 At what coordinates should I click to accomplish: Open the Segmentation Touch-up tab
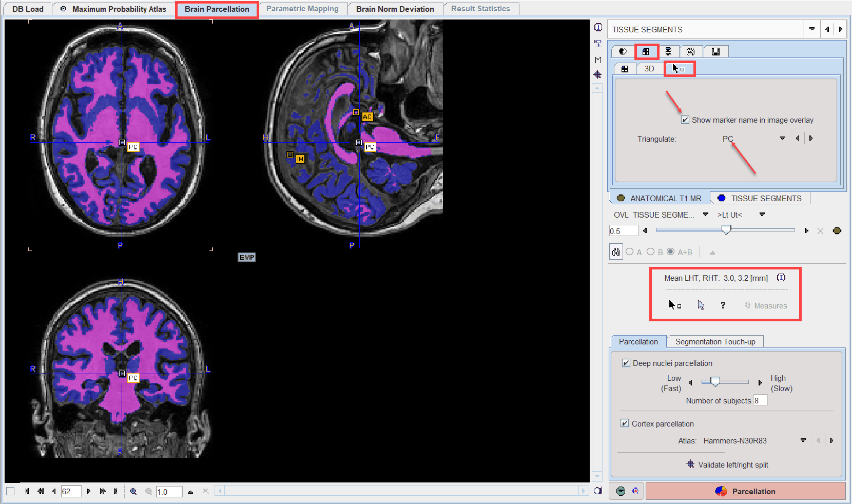click(715, 341)
